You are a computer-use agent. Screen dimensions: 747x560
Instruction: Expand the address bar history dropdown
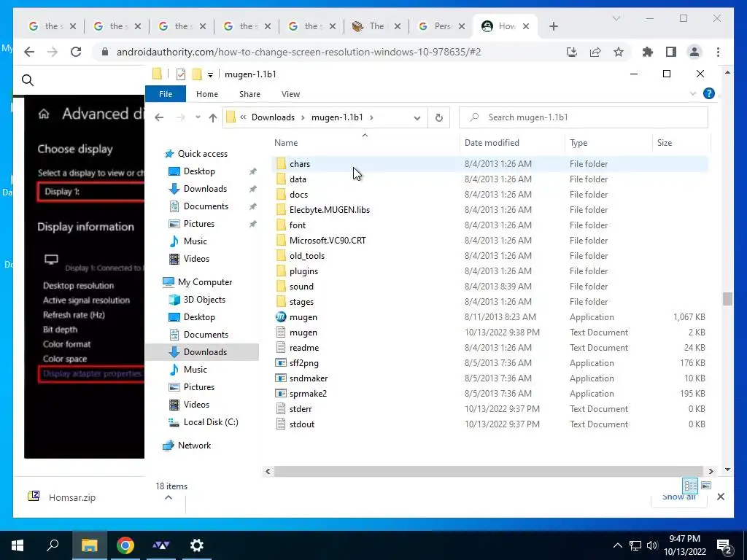[417, 117]
